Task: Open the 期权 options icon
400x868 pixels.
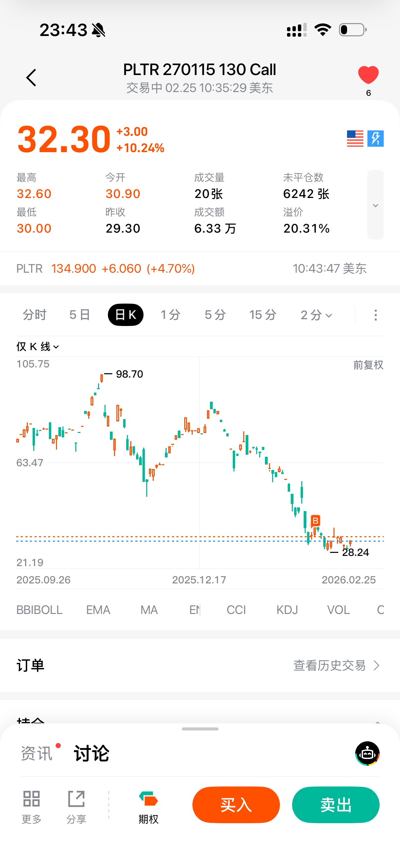Action: [x=148, y=806]
